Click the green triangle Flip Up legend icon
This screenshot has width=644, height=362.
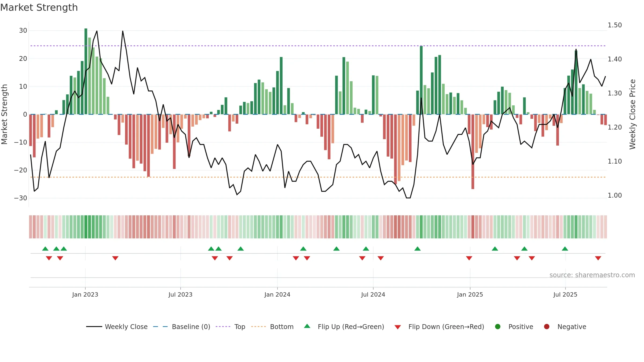307,326
